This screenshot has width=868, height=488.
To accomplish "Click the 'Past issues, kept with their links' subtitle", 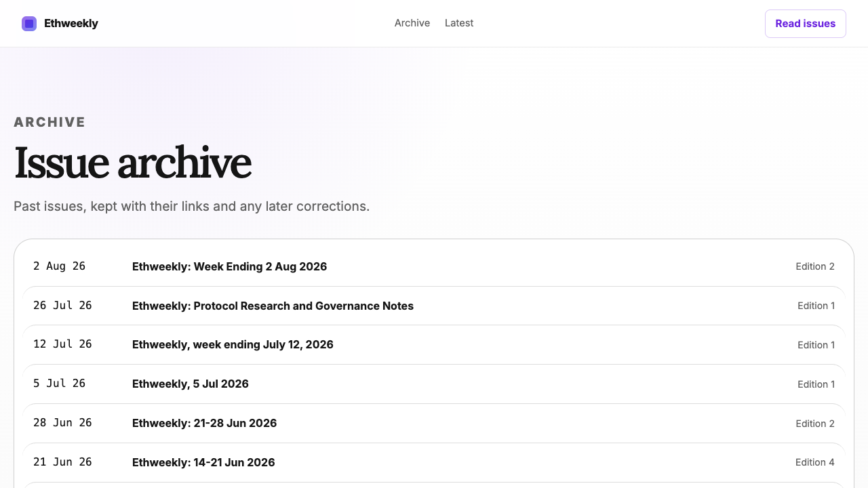I will click(192, 206).
